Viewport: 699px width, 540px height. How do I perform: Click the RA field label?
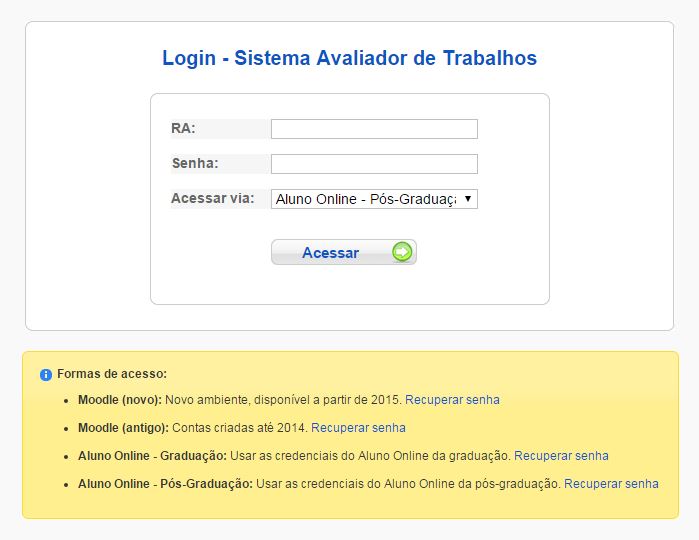[x=183, y=128]
